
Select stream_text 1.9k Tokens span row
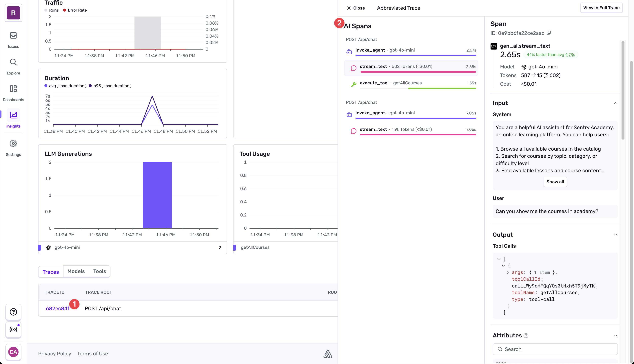[x=411, y=131]
